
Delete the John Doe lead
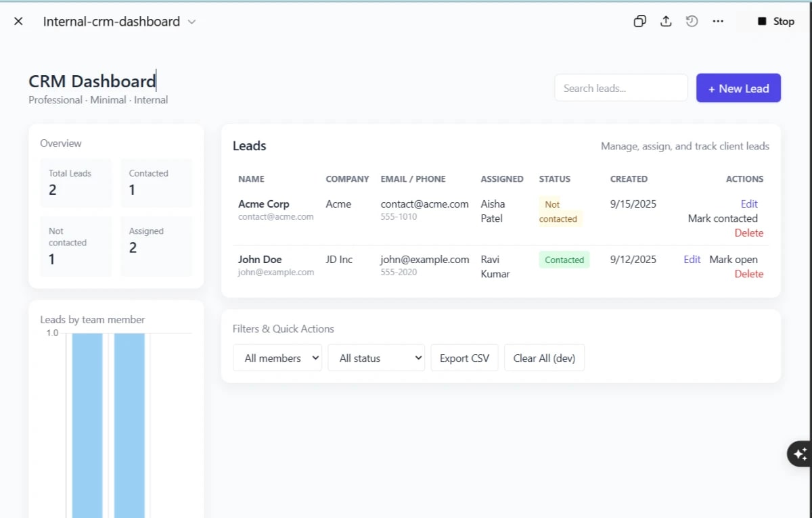point(748,274)
